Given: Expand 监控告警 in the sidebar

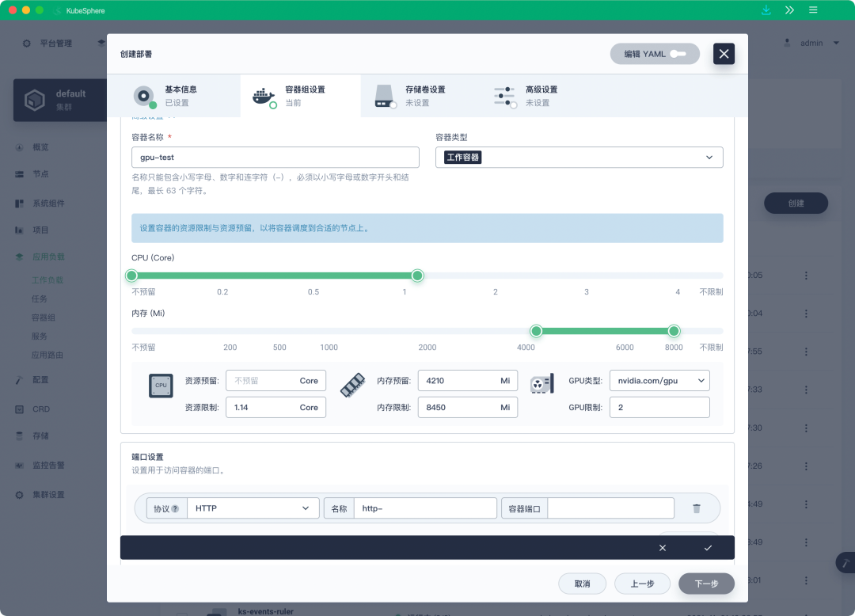Looking at the screenshot, I should (x=40, y=465).
